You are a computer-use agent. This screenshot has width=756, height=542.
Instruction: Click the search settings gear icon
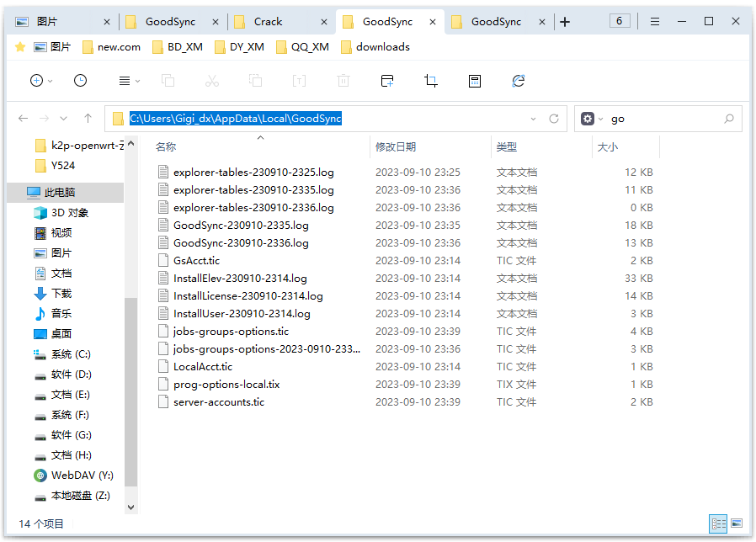point(588,119)
